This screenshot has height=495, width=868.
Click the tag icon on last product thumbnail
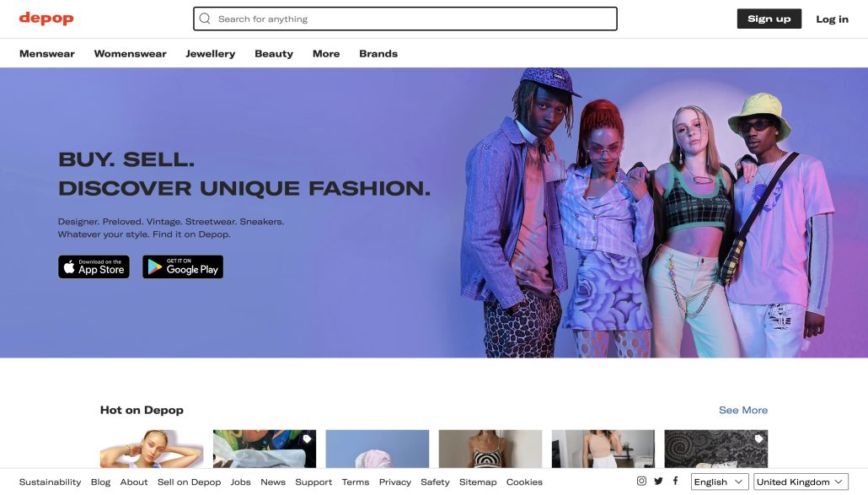(758, 439)
